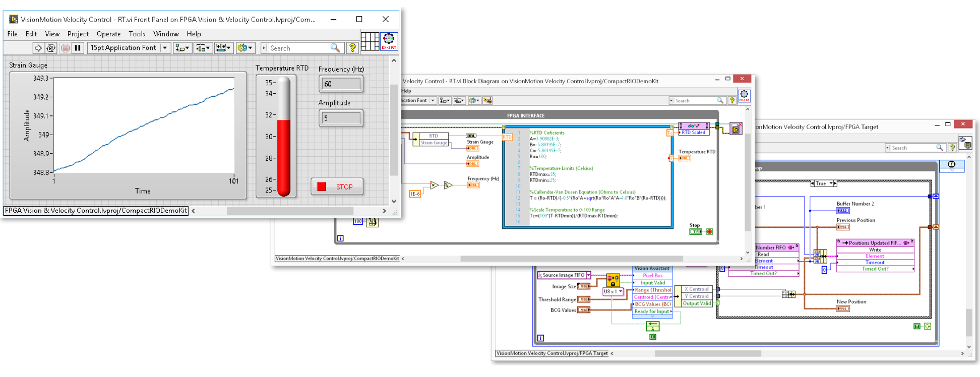
Task: Click the red STOP button
Action: [x=337, y=186]
